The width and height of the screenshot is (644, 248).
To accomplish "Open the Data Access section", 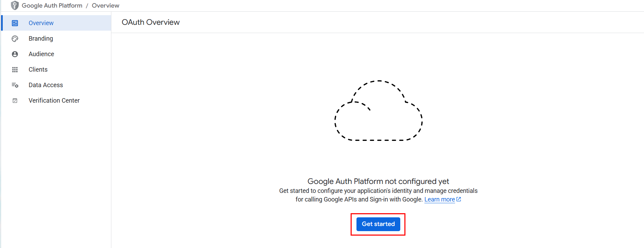I will point(56,85).
